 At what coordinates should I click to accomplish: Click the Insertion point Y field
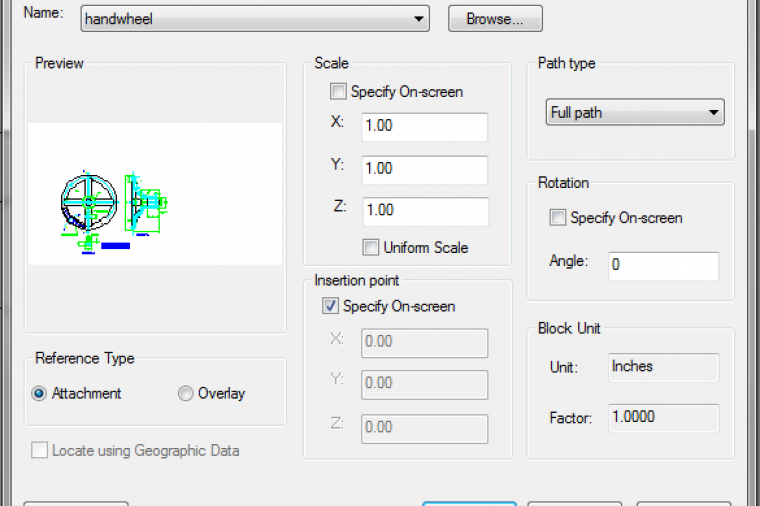424,385
